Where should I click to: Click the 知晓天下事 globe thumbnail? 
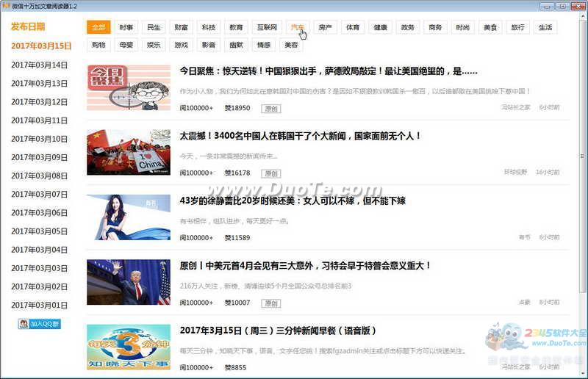coord(129,347)
